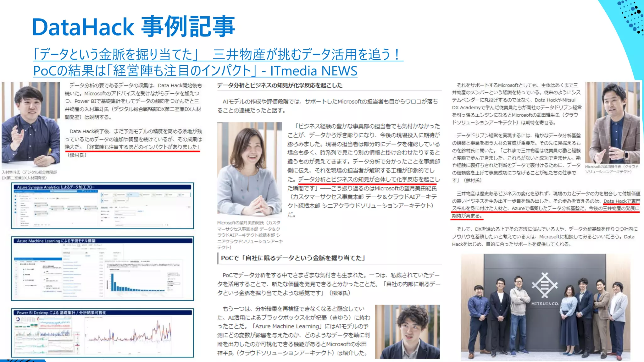This screenshot has height=362, width=644.
Task: Open the Azure Synapse Analytics data flow screenshot
Action: [x=103, y=206]
